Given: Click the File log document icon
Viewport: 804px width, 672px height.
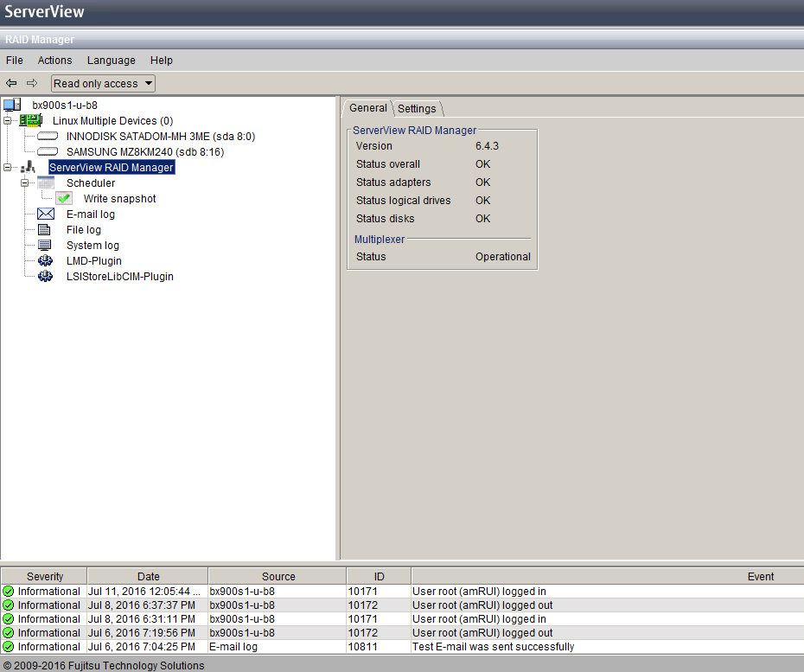Looking at the screenshot, I should [x=45, y=229].
